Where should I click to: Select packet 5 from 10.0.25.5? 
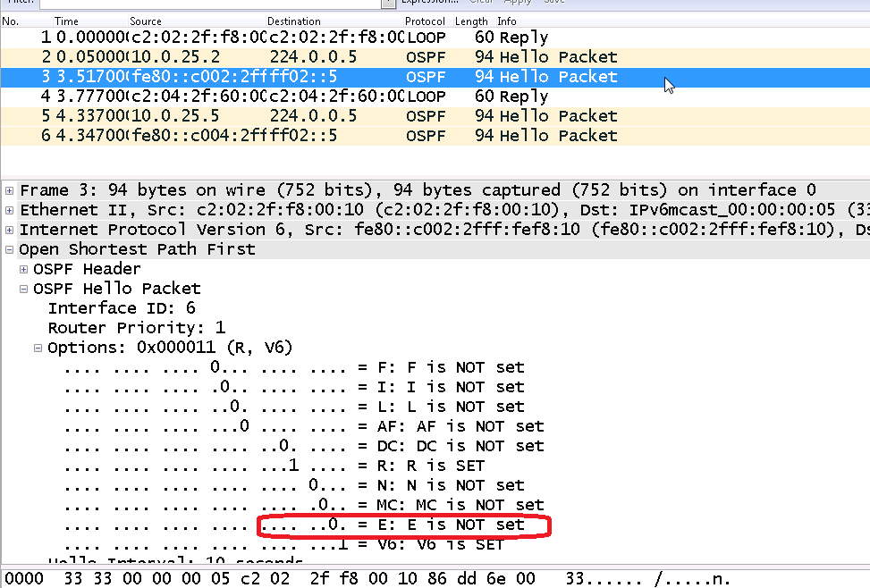tap(435, 116)
